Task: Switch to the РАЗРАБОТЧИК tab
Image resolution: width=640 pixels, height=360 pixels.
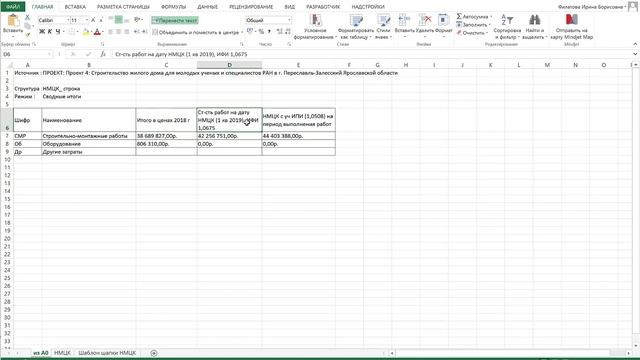Action: click(323, 7)
